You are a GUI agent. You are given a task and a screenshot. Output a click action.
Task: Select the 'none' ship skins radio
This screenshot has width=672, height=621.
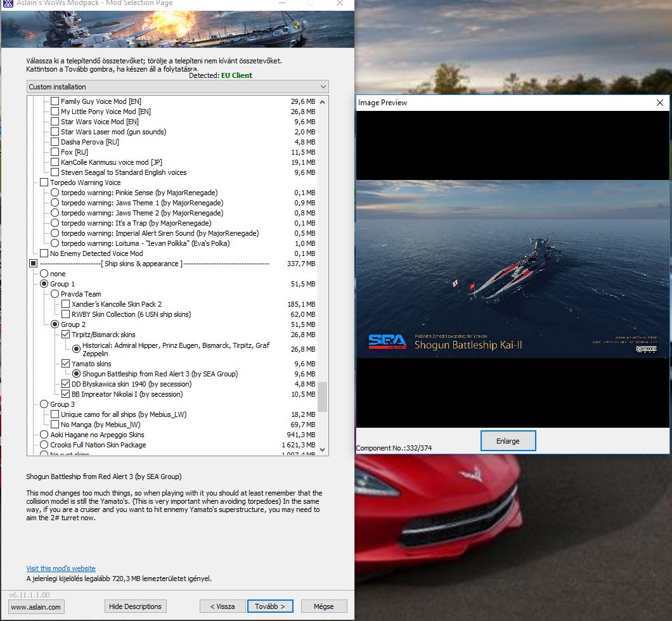44,274
